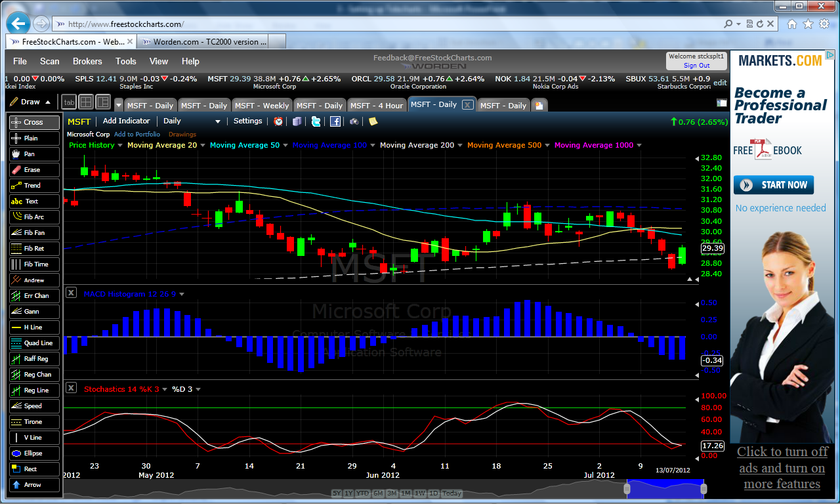Select the Fib Arc tool
Viewport: 840px width, 504px height.
pyautogui.click(x=34, y=217)
